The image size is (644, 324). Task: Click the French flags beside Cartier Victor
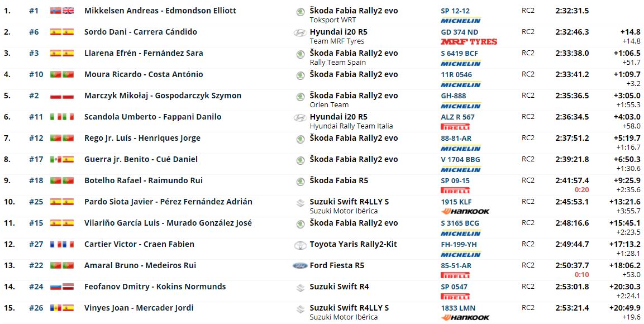pyautogui.click(x=62, y=244)
